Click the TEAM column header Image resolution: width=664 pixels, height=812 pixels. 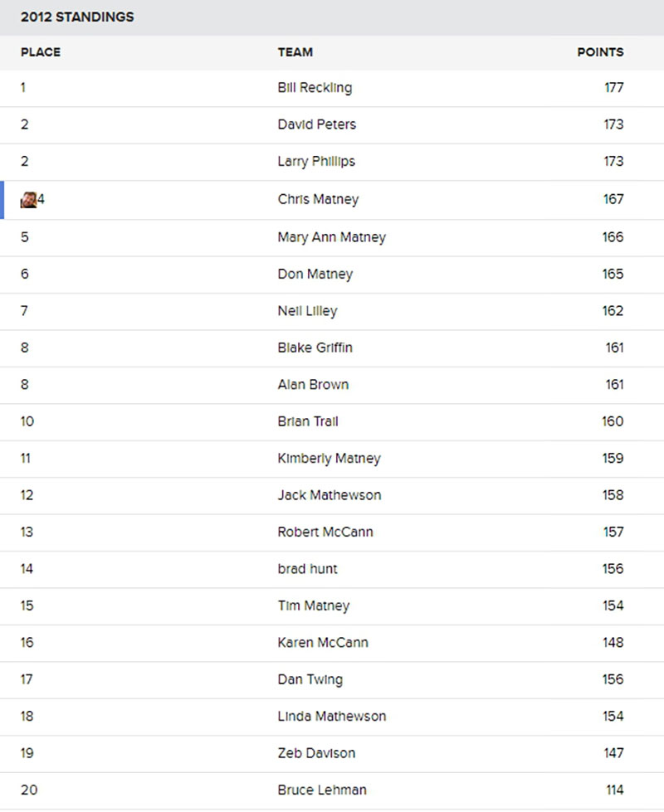tap(295, 52)
